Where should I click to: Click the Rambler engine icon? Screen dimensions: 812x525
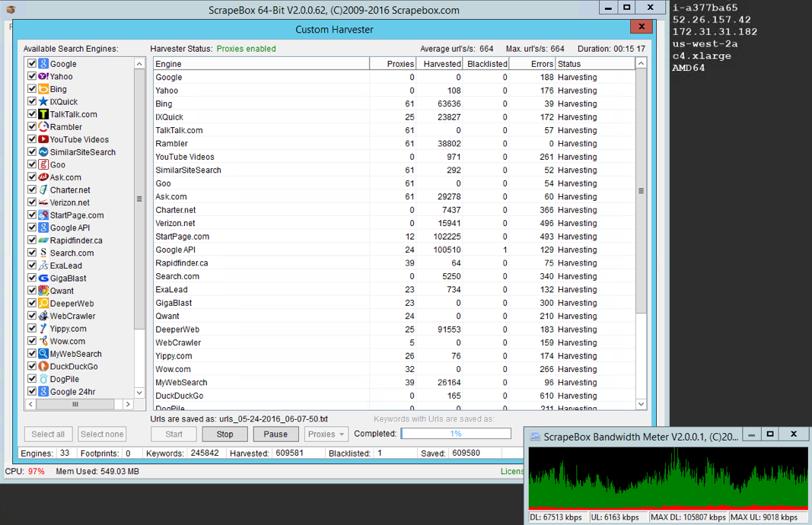click(43, 127)
